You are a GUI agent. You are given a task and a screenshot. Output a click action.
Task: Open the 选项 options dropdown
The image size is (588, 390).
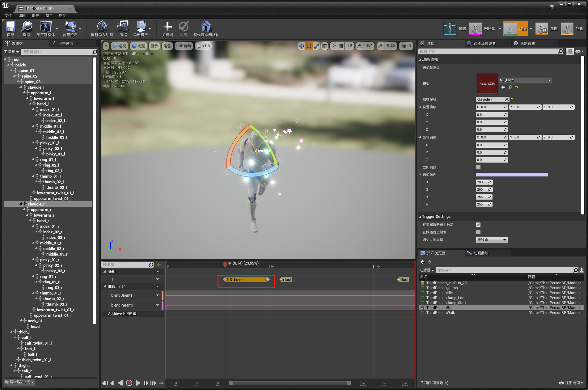pos(11,52)
